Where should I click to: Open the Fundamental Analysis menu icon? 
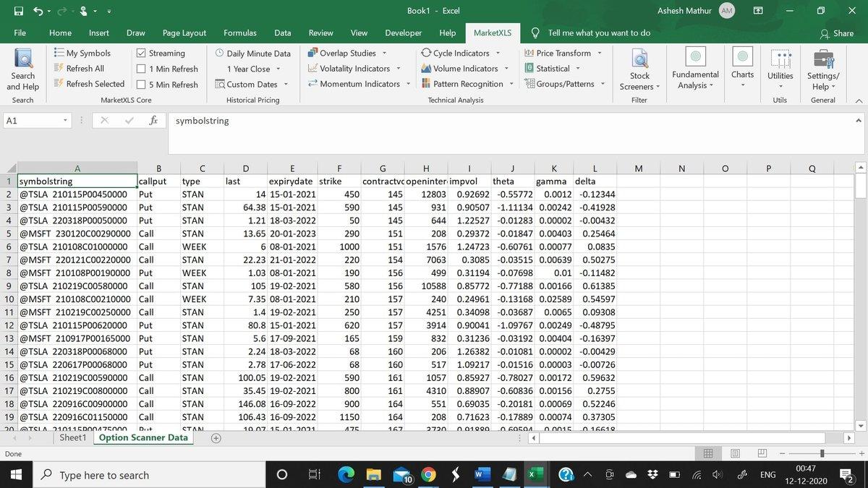(x=695, y=58)
